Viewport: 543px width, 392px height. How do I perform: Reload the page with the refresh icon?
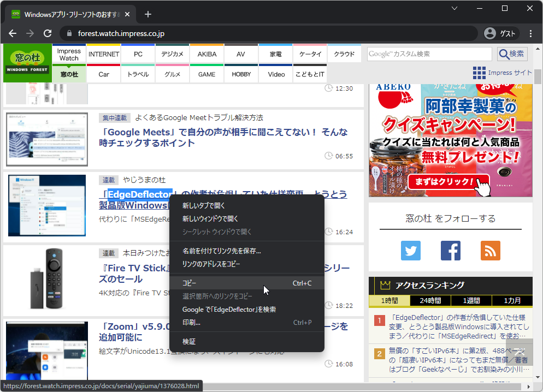47,33
